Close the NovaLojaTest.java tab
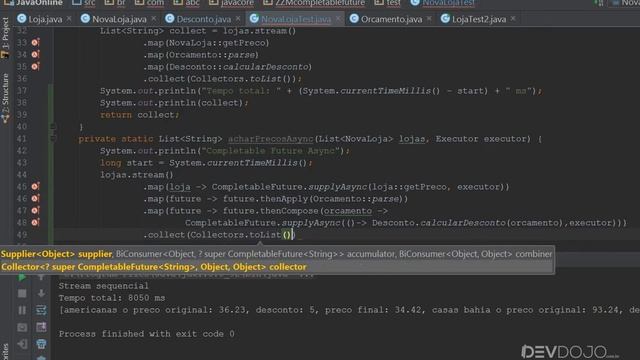Image resolution: width=640 pixels, height=360 pixels. (338, 19)
